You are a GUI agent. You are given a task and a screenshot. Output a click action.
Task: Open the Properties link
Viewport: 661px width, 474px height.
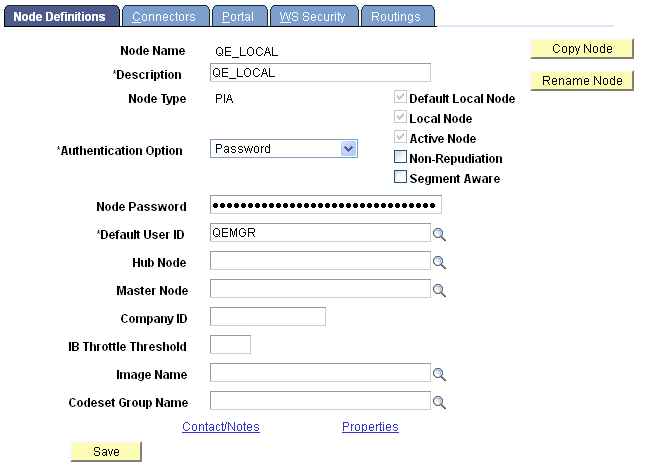click(370, 427)
